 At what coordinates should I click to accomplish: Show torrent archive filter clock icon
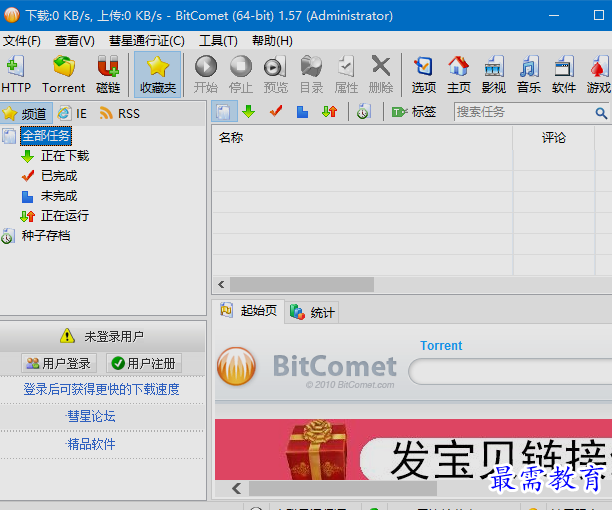pyautogui.click(x=363, y=112)
